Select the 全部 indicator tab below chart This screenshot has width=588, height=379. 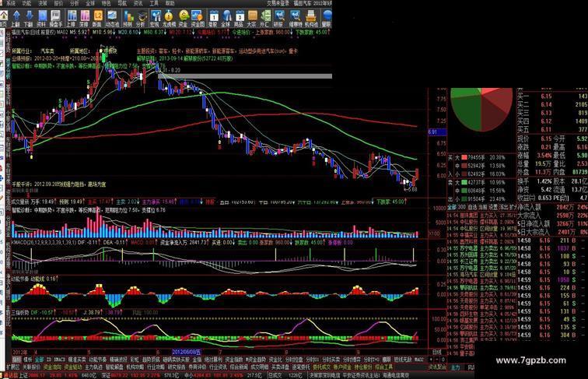pyautogui.click(x=39, y=360)
